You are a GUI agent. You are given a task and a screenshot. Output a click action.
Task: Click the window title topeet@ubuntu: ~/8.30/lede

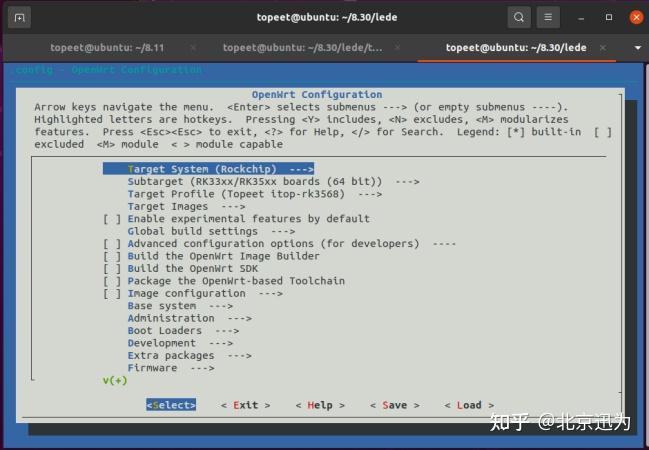(327, 17)
